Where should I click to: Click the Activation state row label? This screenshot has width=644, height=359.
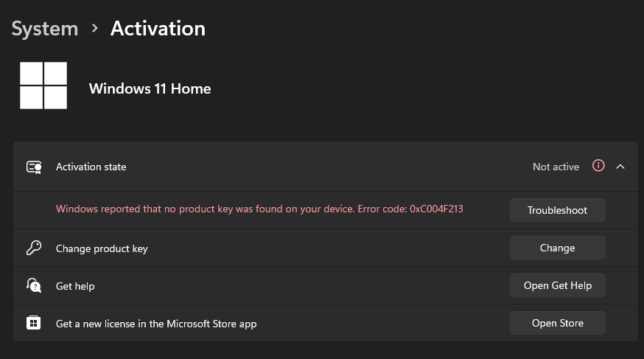tap(91, 167)
